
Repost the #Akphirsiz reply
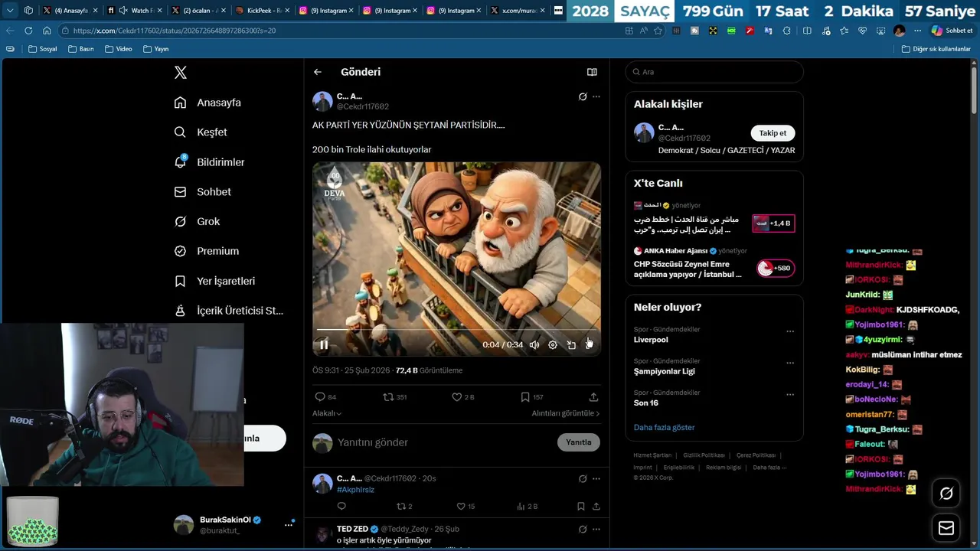coord(404,506)
